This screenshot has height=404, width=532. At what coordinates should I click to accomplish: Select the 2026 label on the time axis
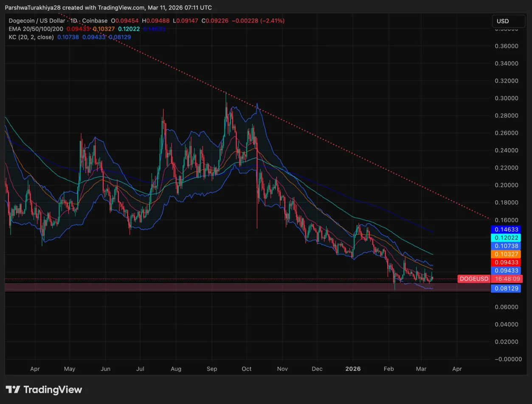coord(352,369)
